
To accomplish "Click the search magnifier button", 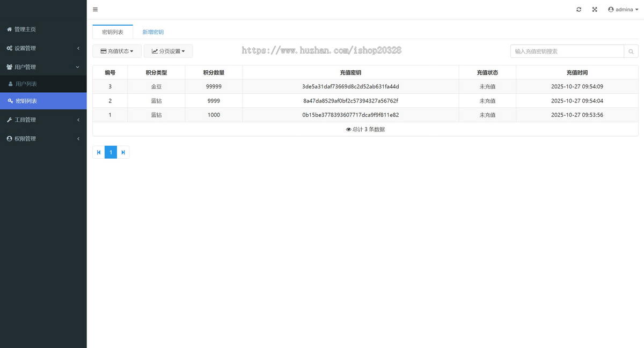I will (x=631, y=51).
